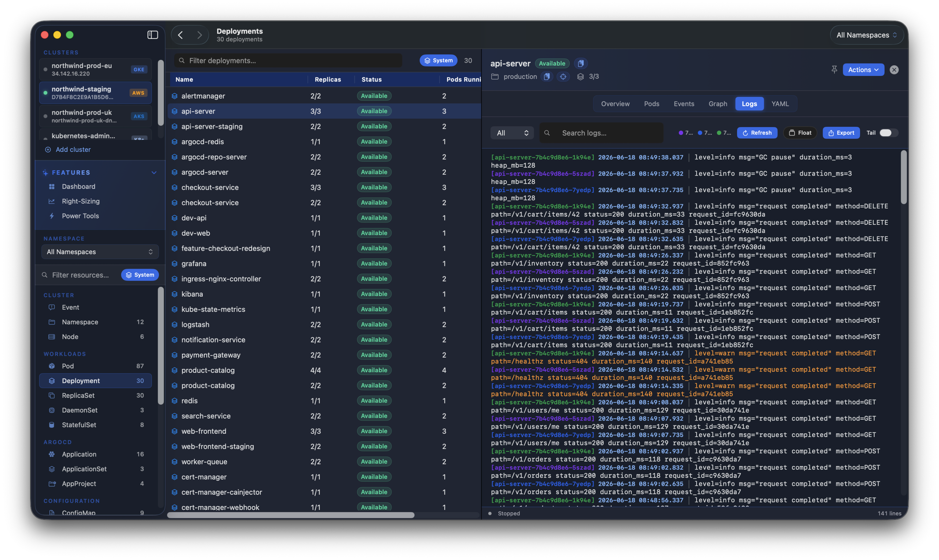Image resolution: width=939 pixels, height=560 pixels.
Task: Copy the api-server name icon
Action: coord(581,63)
